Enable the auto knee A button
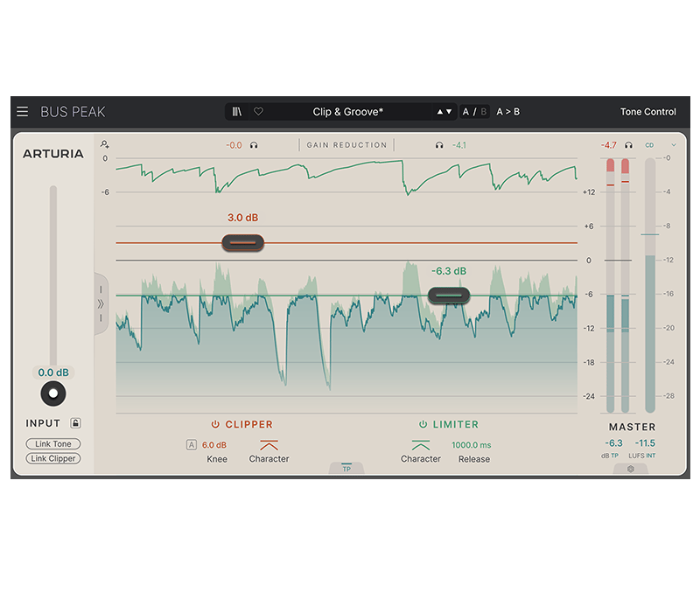 tap(192, 445)
